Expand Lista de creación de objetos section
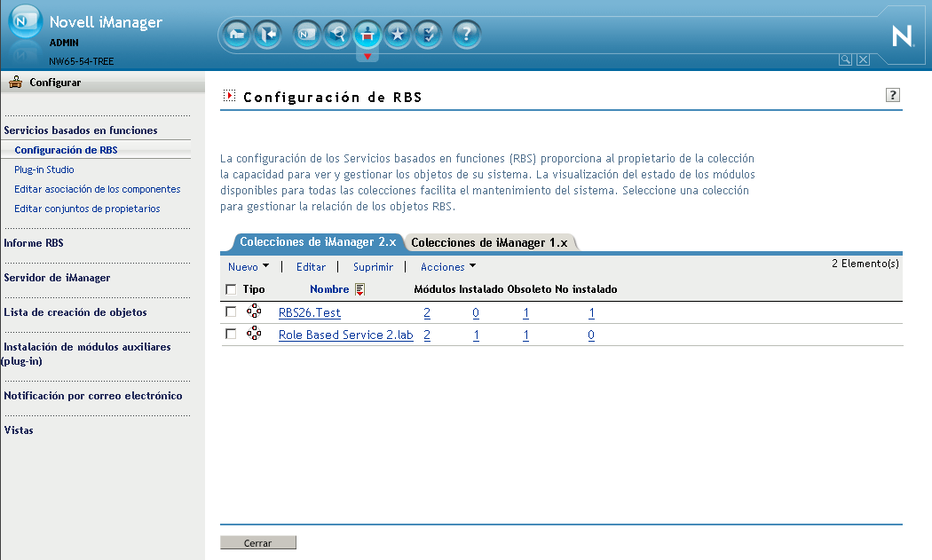932x560 pixels. click(x=75, y=312)
